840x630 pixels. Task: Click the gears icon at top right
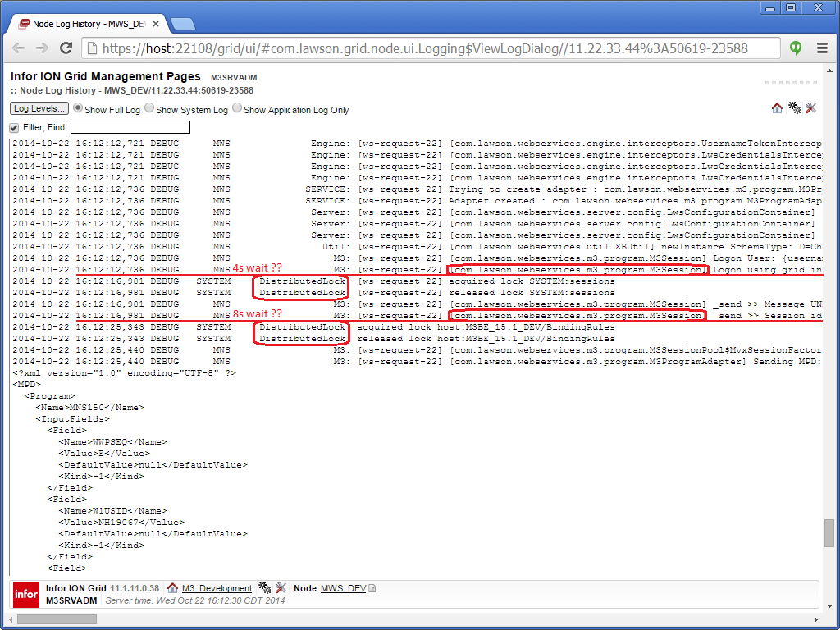pos(794,108)
